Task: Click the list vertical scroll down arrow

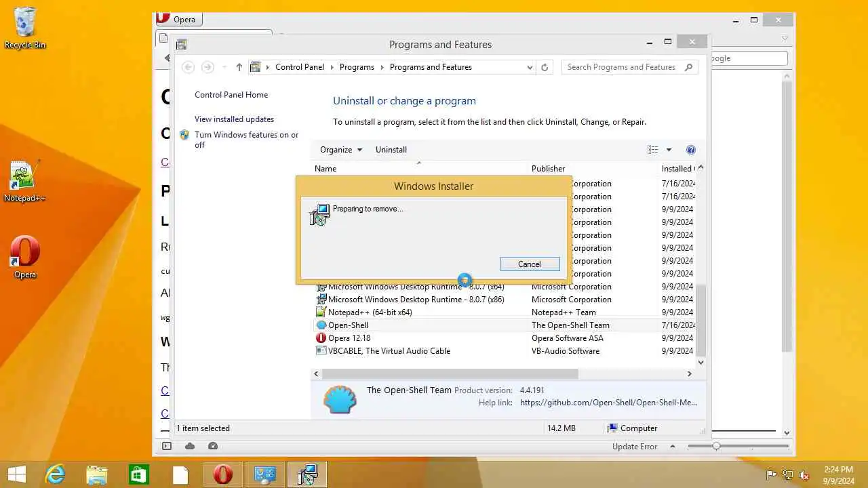Action: click(701, 363)
